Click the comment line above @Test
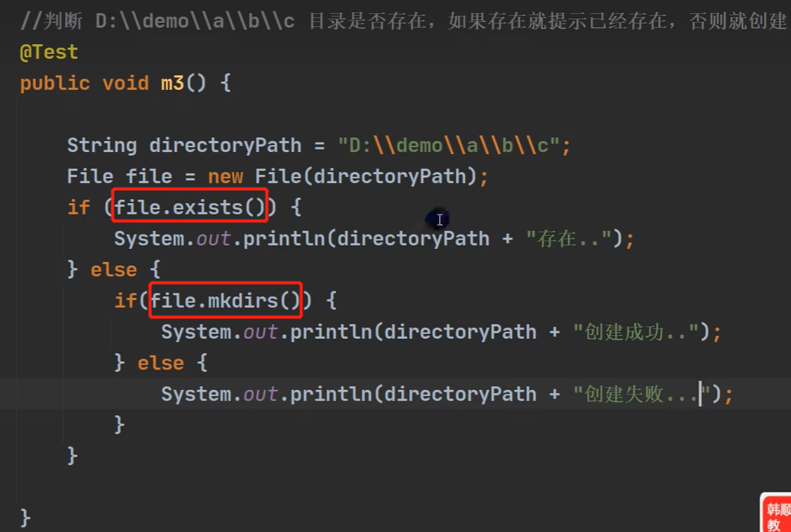 (x=397, y=21)
